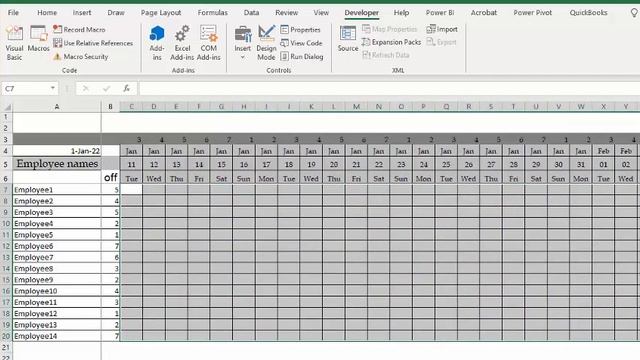The width and height of the screenshot is (640, 360).
Task: Select row 7 header
Action: tap(6, 189)
